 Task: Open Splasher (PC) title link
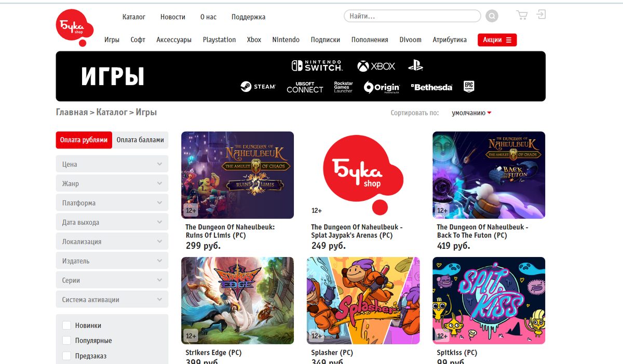click(x=332, y=353)
